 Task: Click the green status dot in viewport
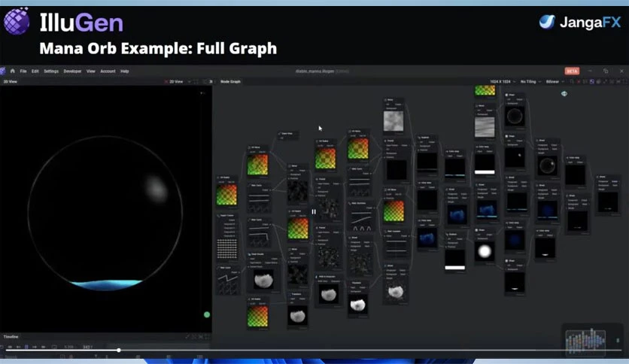207,314
